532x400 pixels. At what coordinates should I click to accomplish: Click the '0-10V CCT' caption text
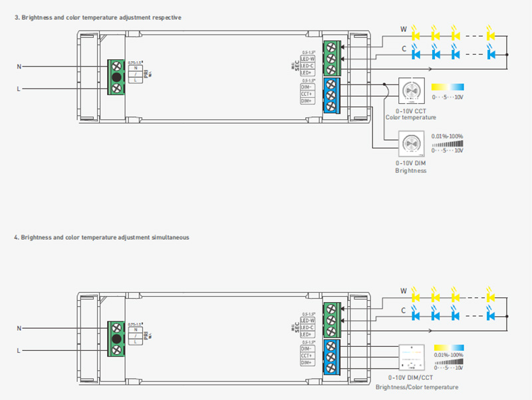(411, 111)
